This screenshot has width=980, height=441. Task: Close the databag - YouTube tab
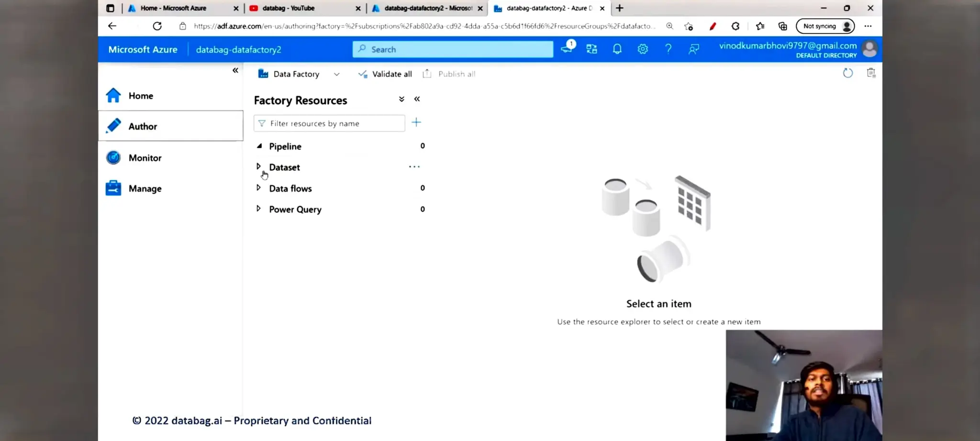[x=358, y=8]
